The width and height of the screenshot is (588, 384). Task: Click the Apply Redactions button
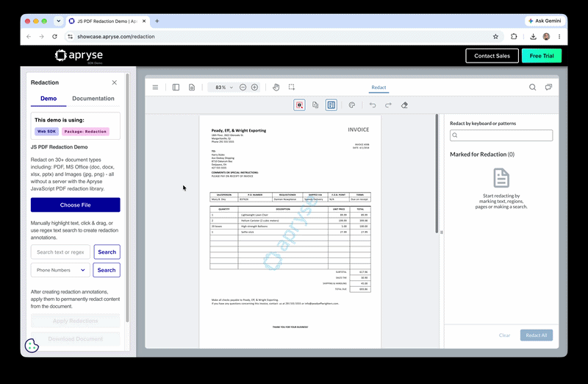pos(76,321)
